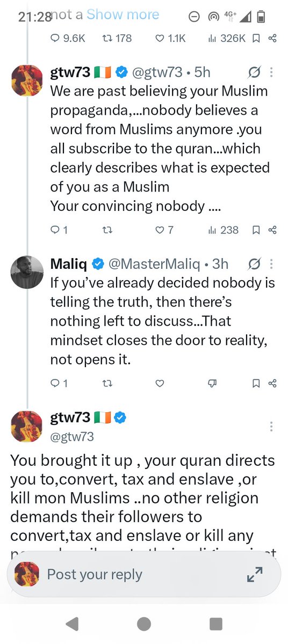Image resolution: width=288 pixels, height=644 pixels.
Task: Bookmark Maliq's reply
Action: (x=256, y=383)
